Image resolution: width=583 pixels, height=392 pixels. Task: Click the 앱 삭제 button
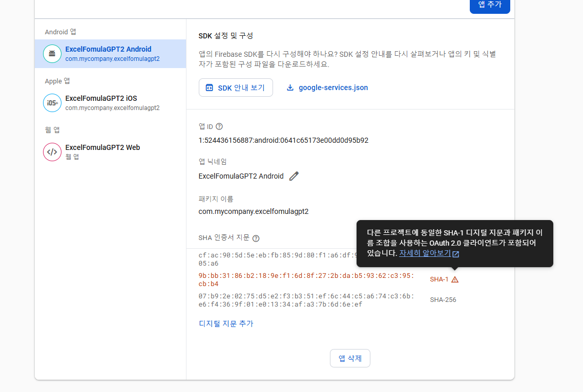click(350, 358)
